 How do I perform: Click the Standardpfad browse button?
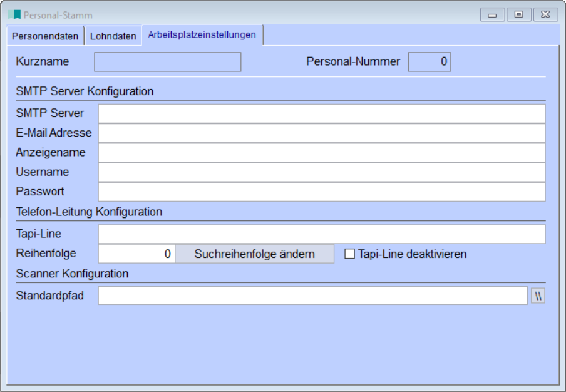point(538,296)
